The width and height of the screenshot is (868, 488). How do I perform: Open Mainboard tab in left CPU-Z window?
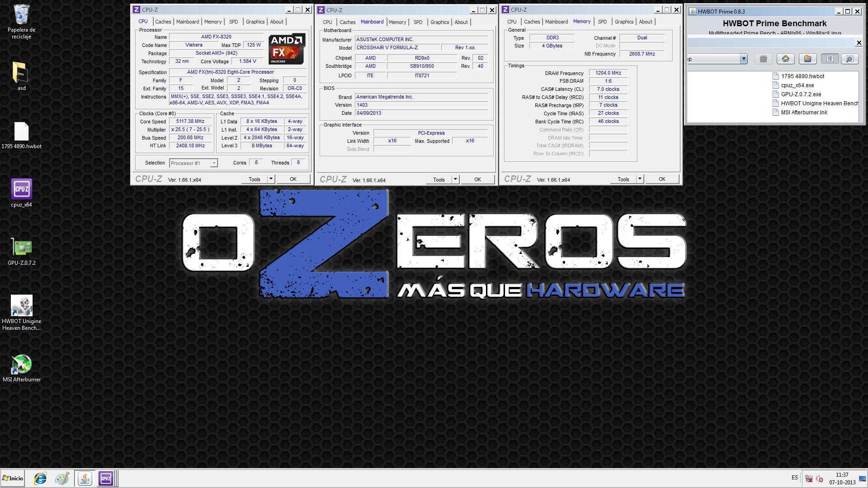click(x=188, y=22)
